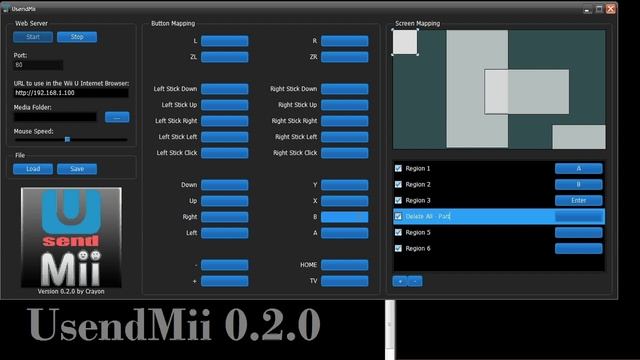Viewport: 640px width, 360px height.
Task: Start the web server
Action: point(33,37)
